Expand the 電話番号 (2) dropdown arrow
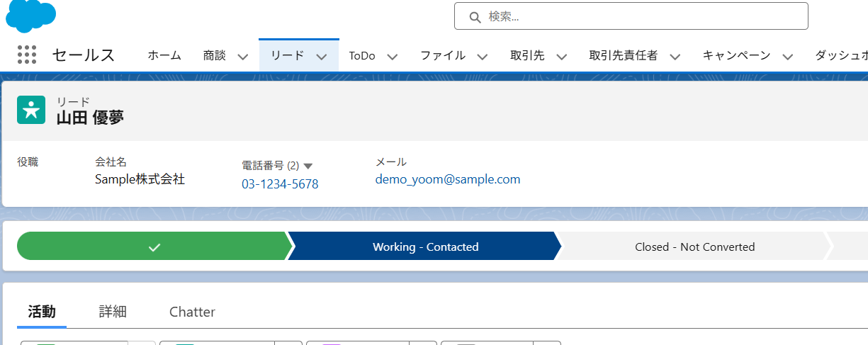868x345 pixels. pos(308,166)
